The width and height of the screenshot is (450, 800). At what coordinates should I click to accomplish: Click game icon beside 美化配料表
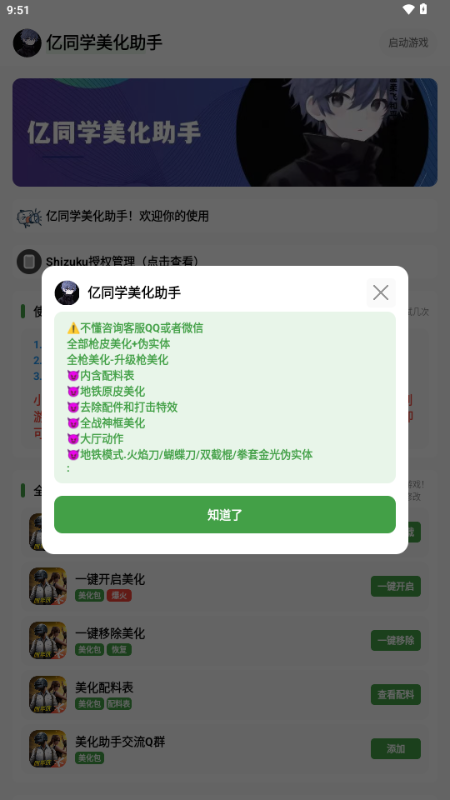pos(48,694)
